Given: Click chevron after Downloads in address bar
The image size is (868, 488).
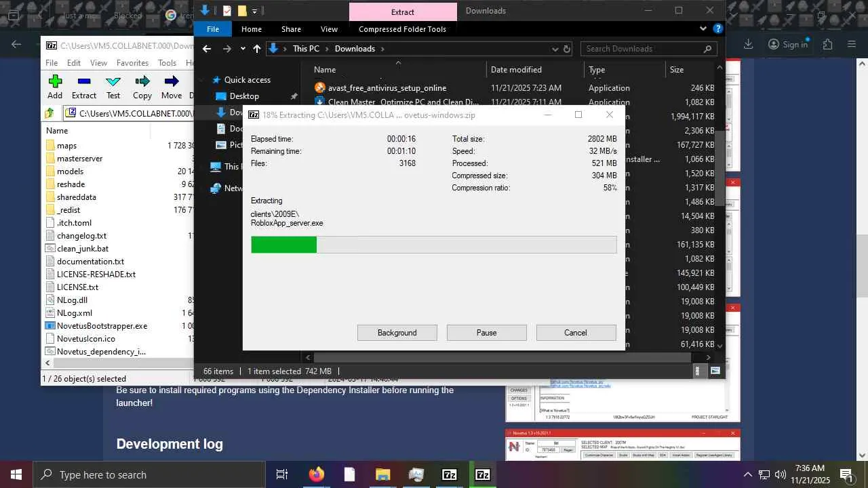Looking at the screenshot, I should [x=382, y=49].
